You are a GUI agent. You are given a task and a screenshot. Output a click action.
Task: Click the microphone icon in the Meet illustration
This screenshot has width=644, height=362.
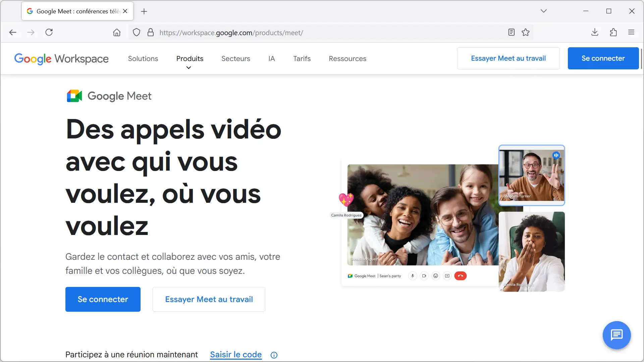click(413, 276)
